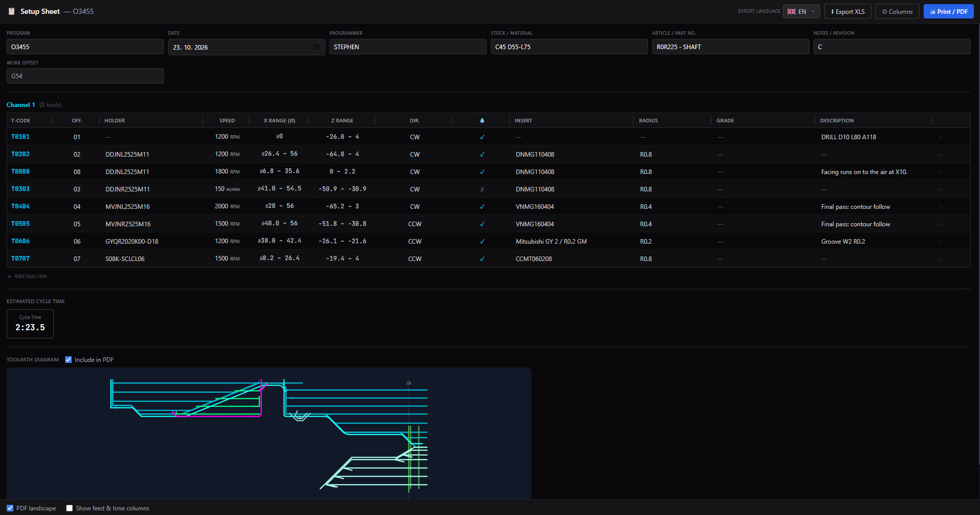Click insert Mitsubishi GY 2 / R0.2 GM
The height and width of the screenshot is (515, 980).
coord(551,242)
